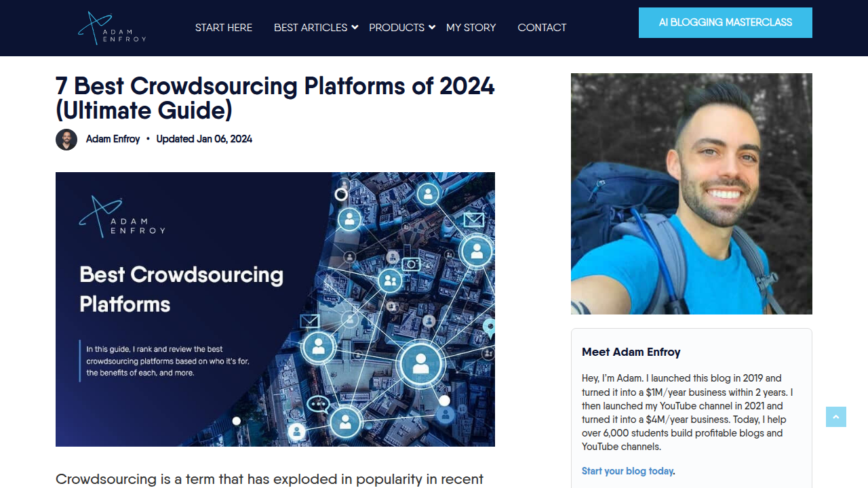868x488 pixels.
Task: Open the CONTACT page
Action: pyautogui.click(x=542, y=28)
